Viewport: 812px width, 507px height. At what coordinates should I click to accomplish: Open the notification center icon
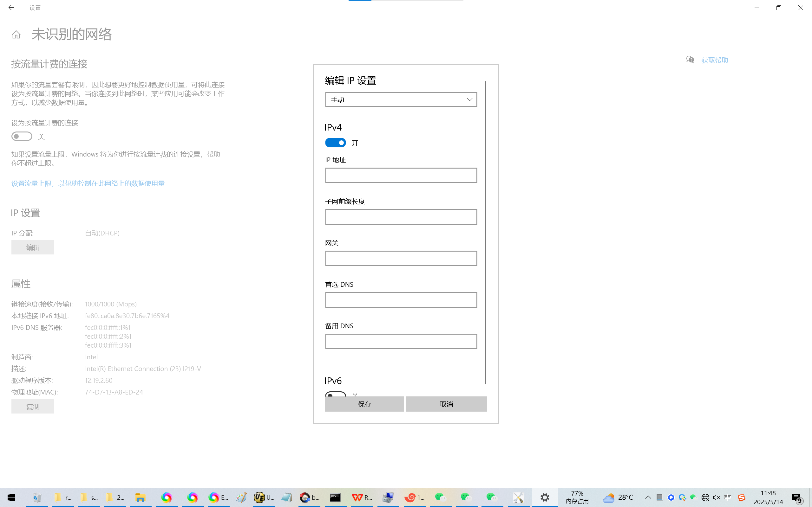[796, 497]
